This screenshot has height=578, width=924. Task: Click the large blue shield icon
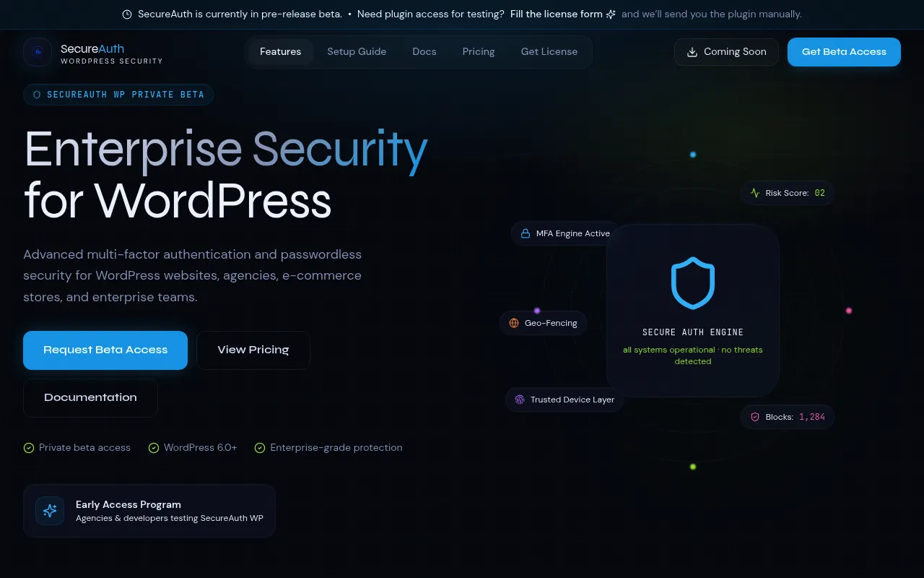tap(693, 283)
